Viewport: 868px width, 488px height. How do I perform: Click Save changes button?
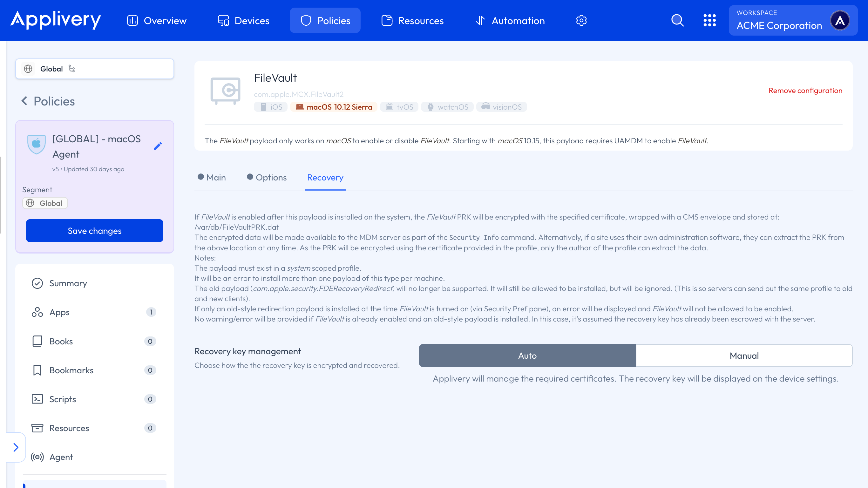[x=95, y=231]
